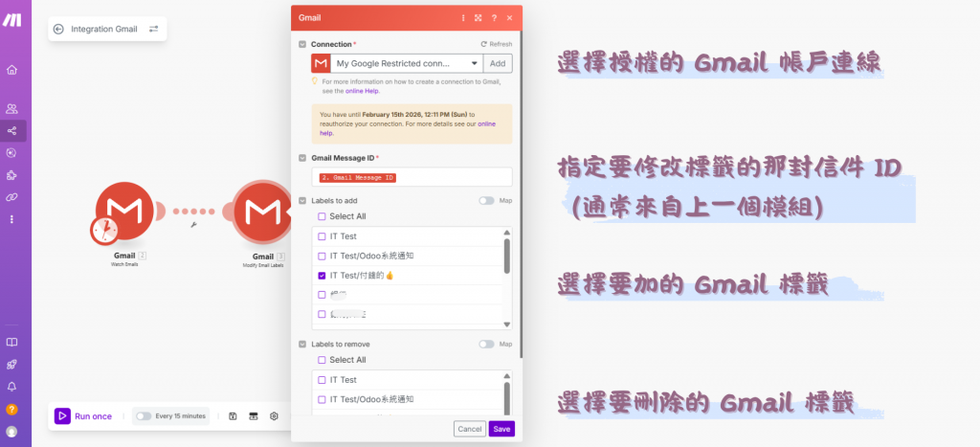Check Select All under Labels to add
This screenshot has width=980, height=447.
322,216
